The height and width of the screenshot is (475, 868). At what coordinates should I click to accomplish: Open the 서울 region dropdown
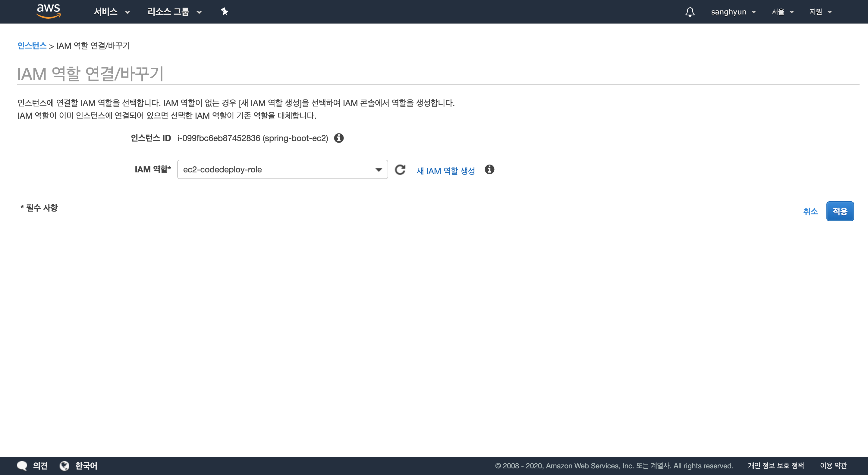[x=782, y=12]
